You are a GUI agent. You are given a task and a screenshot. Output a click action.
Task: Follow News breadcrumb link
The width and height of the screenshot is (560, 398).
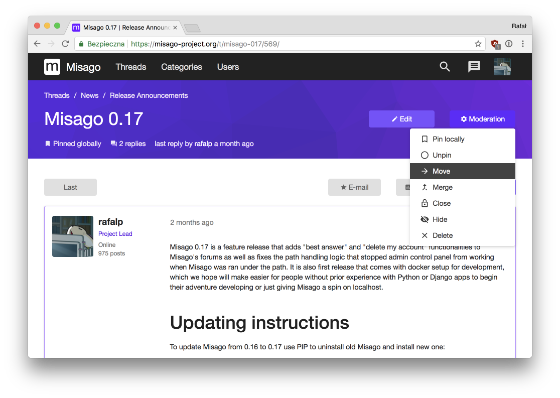(89, 95)
